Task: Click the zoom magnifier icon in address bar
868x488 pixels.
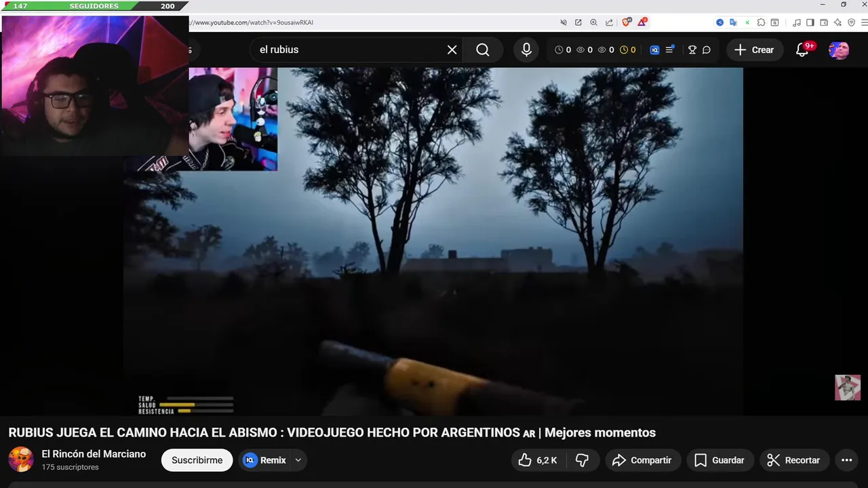Action: (593, 22)
